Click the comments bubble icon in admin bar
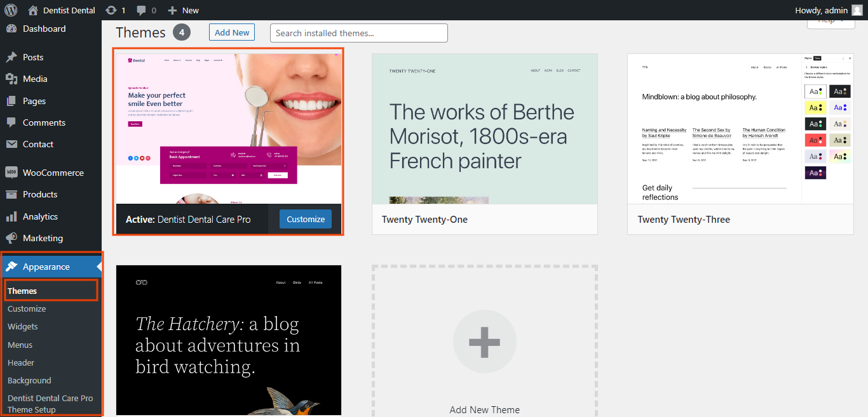The height and width of the screenshot is (417, 868). [141, 10]
